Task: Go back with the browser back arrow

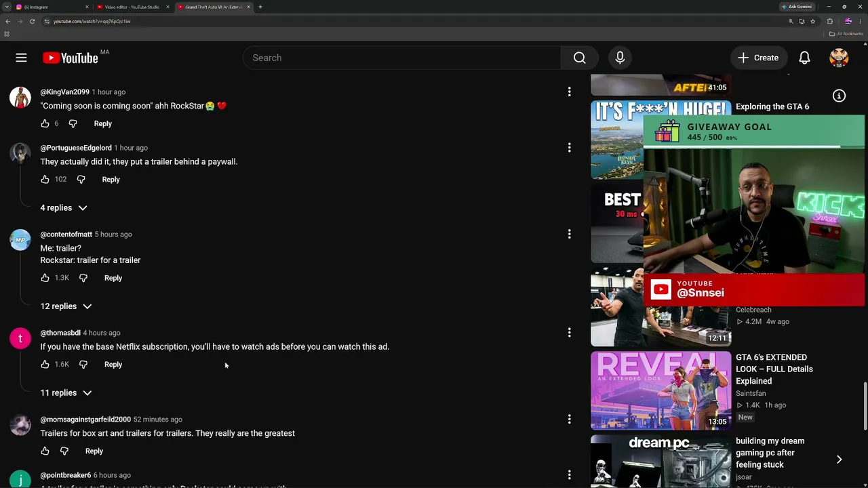Action: coord(7,21)
